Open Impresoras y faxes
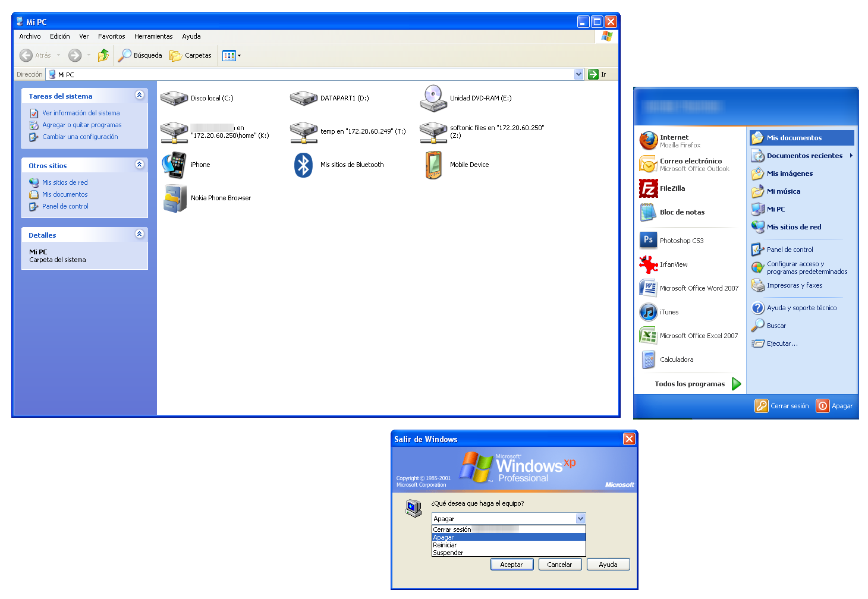This screenshot has height=599, width=868. (802, 285)
